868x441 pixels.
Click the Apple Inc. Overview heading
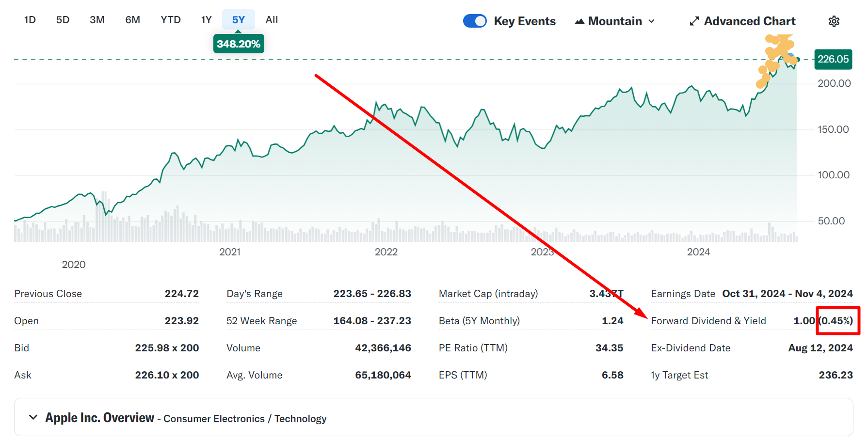tap(99, 418)
